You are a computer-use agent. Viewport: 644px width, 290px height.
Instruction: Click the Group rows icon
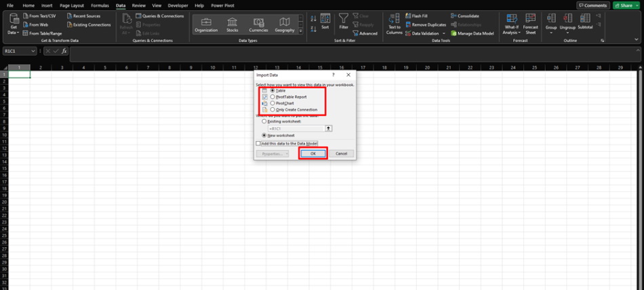click(551, 18)
